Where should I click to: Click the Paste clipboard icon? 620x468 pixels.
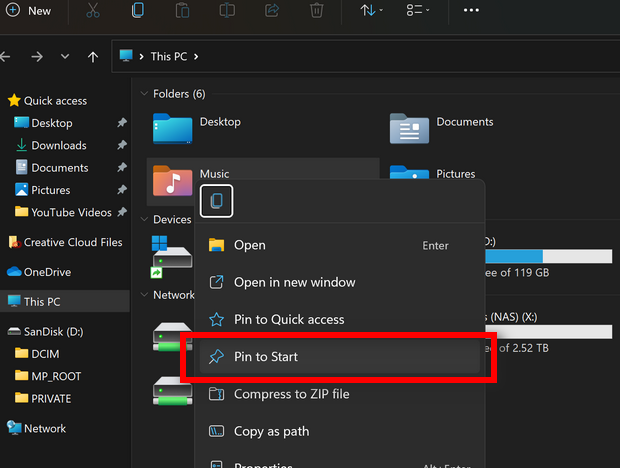[x=182, y=11]
